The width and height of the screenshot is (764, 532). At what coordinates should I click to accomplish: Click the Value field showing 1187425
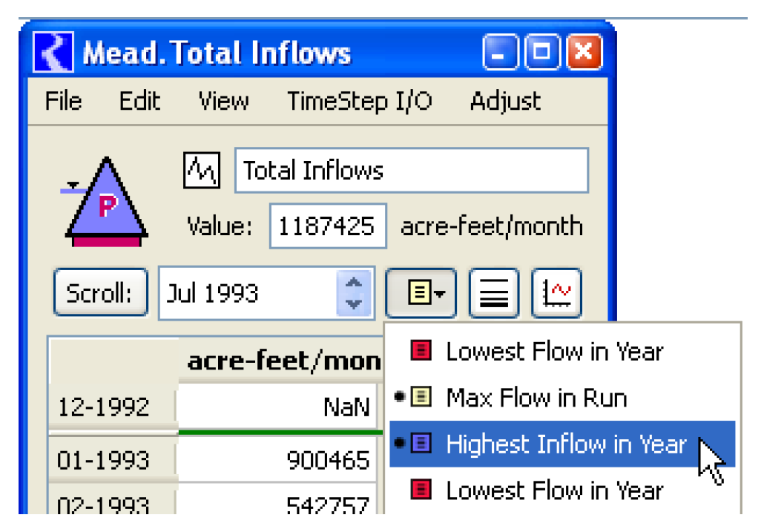pos(327,226)
